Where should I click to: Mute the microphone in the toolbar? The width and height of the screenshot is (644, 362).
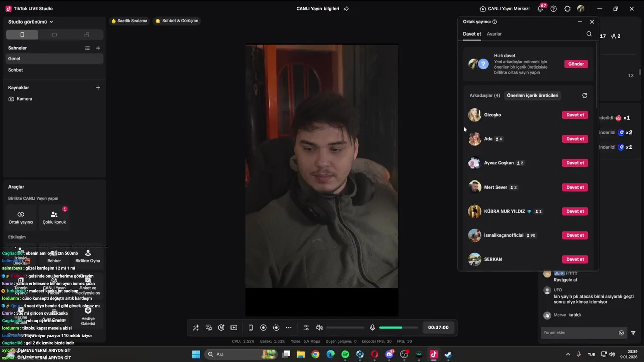tap(372, 328)
